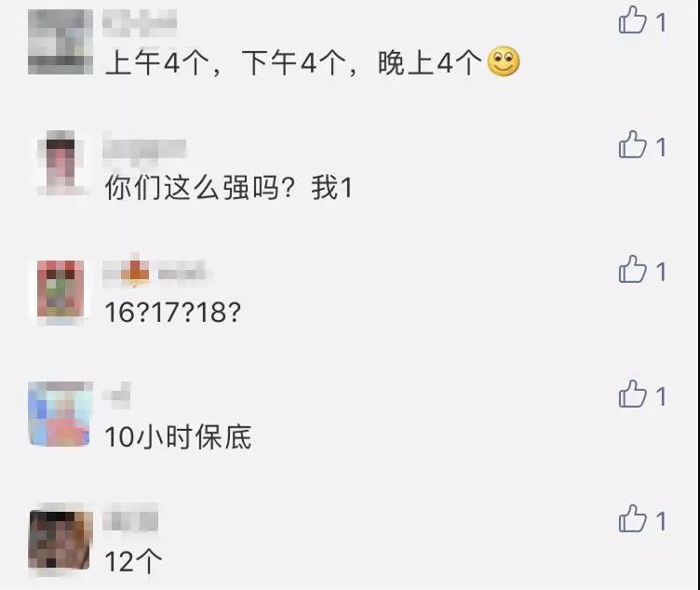Select the comment text '10小时保底'
The height and width of the screenshot is (590, 700).
pos(178,436)
